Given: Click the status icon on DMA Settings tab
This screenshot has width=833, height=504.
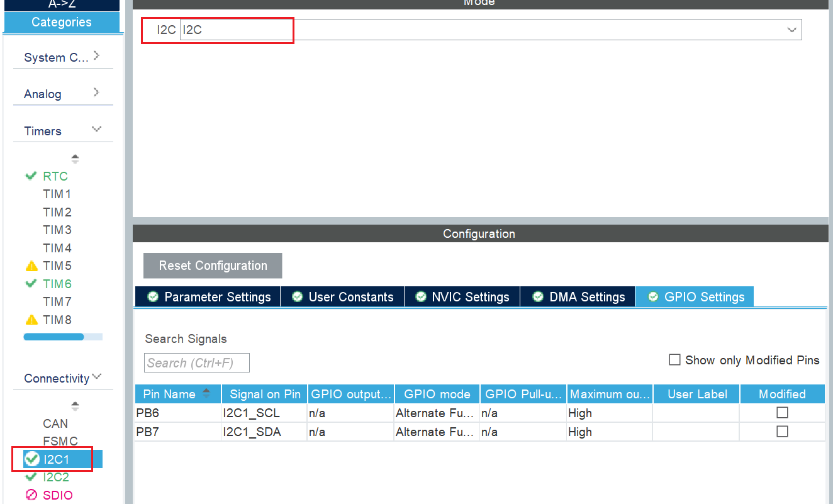Looking at the screenshot, I should [x=538, y=297].
